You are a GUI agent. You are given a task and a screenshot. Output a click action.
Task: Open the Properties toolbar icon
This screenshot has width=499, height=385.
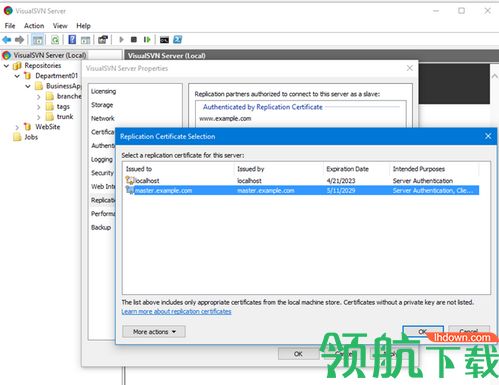[x=103, y=40]
